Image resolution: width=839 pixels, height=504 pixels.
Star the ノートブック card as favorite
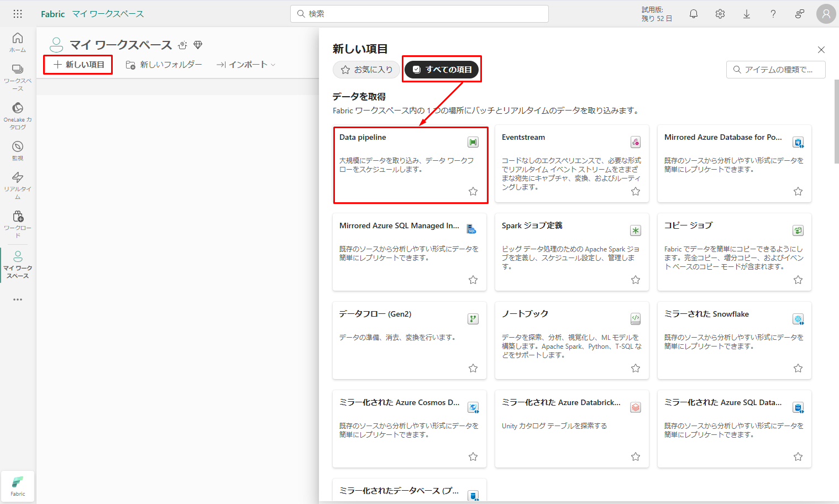coord(636,368)
